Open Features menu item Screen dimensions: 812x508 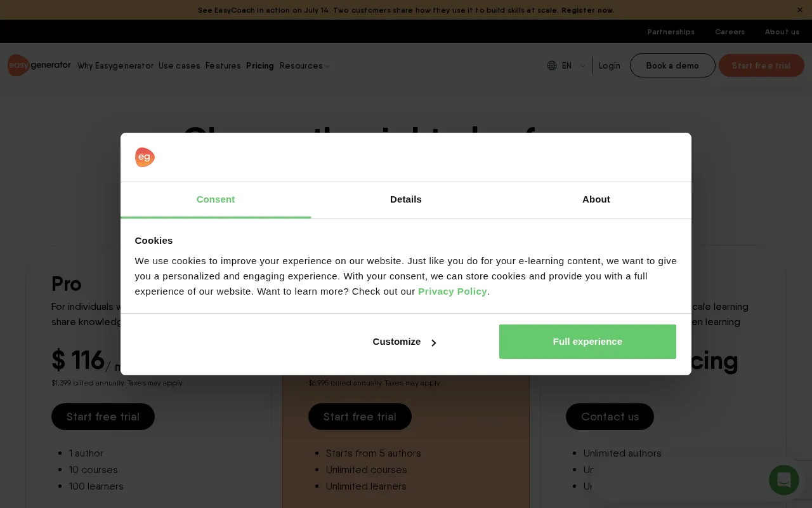pyautogui.click(x=223, y=66)
